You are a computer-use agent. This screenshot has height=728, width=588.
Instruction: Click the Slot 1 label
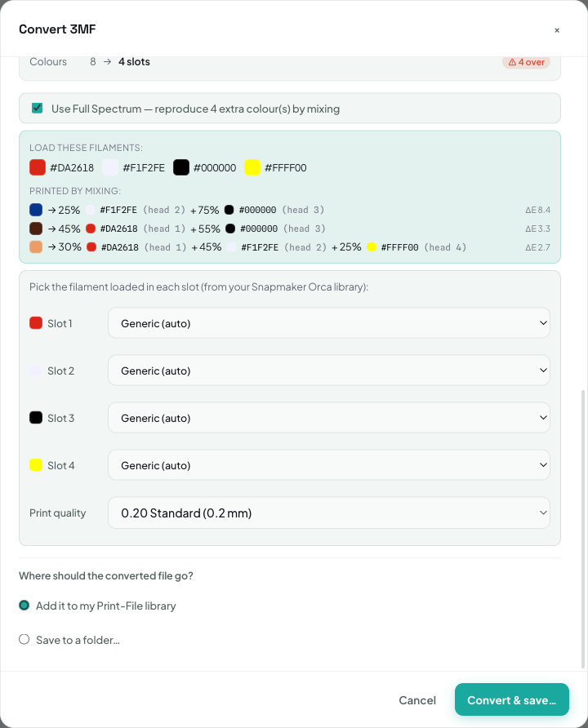click(x=60, y=323)
